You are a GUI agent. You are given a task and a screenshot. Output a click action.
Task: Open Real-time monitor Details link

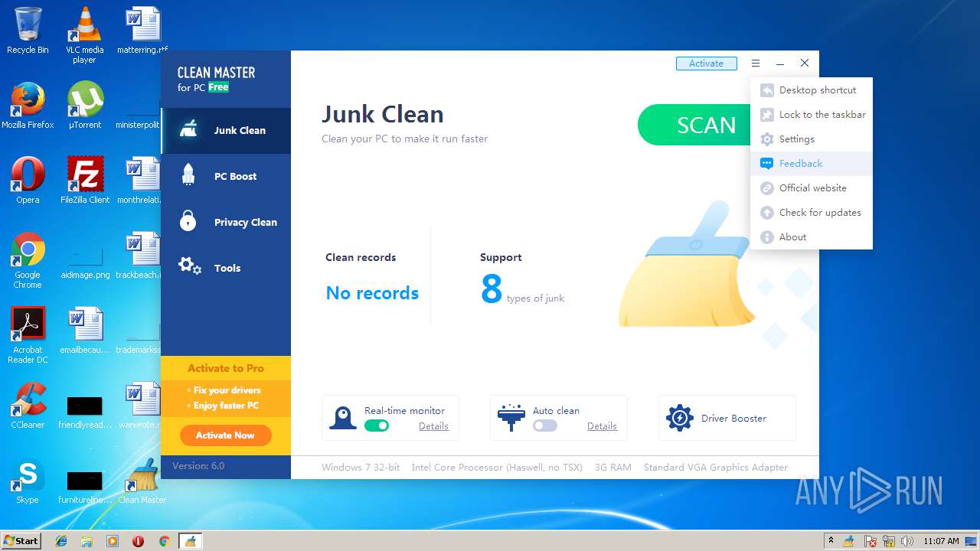(x=433, y=426)
